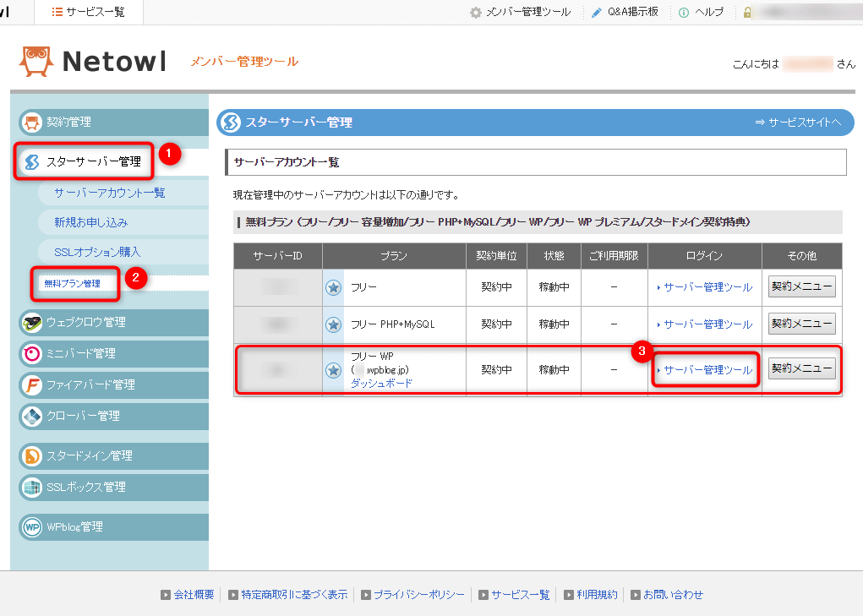863x616 pixels.
Task: Click the SSLボックス管理 icon
Action: (32, 487)
